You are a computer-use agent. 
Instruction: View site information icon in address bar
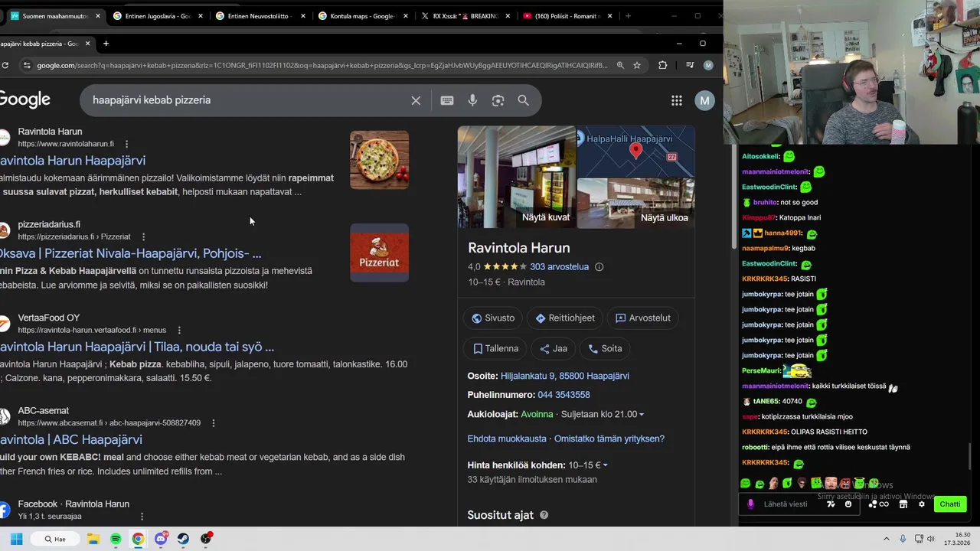pyautogui.click(x=27, y=65)
